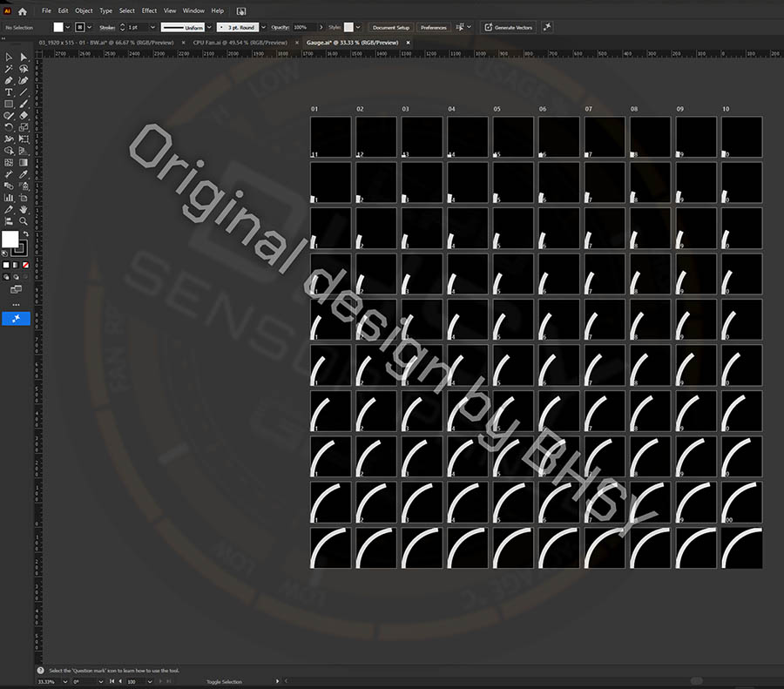Open the Effect menu
784x689 pixels.
pyautogui.click(x=149, y=10)
